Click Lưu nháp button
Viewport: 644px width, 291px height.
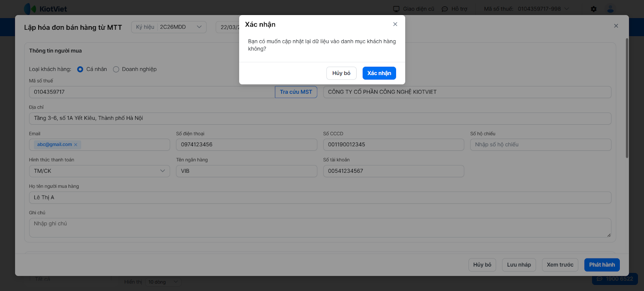click(519, 265)
